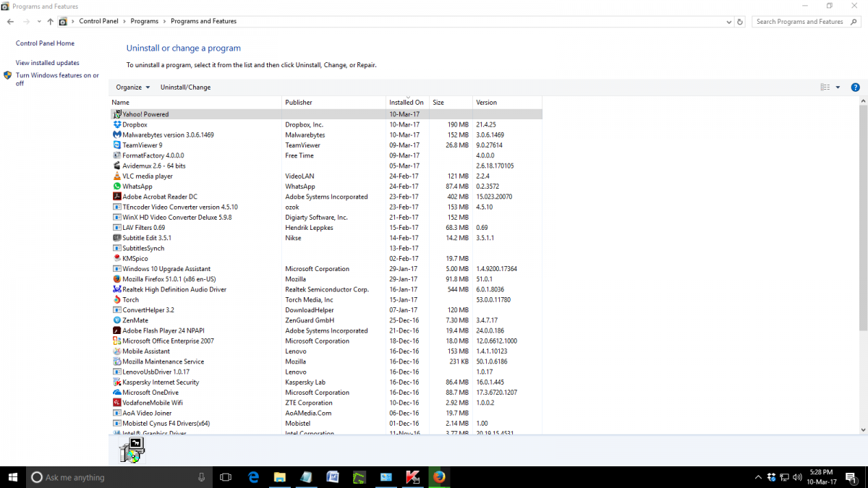Expand the address bar previous locations dropdown

728,22
